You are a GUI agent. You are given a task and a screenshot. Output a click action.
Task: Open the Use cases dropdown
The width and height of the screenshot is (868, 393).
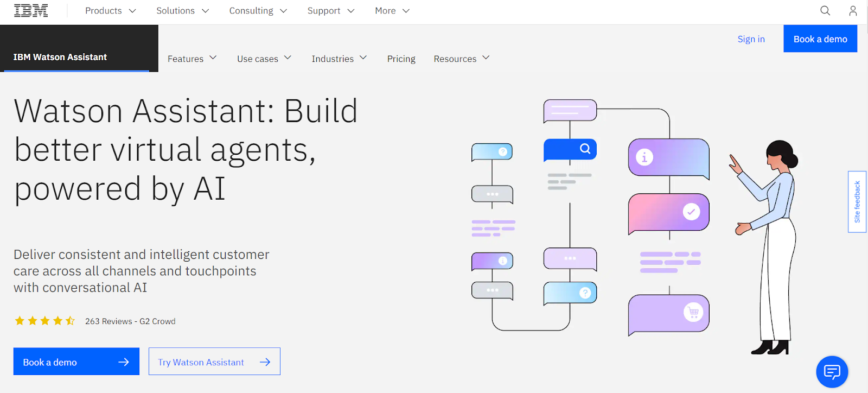pos(264,59)
